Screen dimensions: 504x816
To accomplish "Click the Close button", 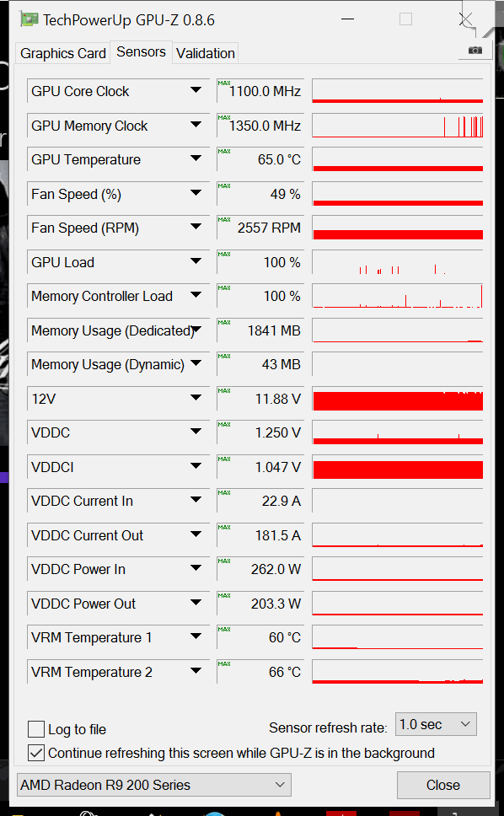I will (443, 785).
